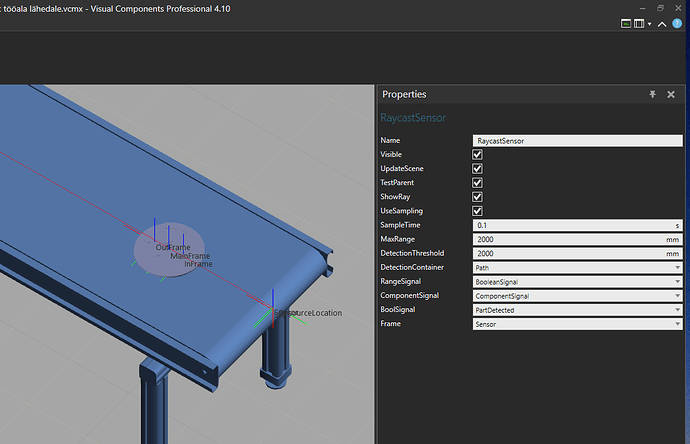
Task: Pin the Properties panel
Action: click(x=653, y=94)
